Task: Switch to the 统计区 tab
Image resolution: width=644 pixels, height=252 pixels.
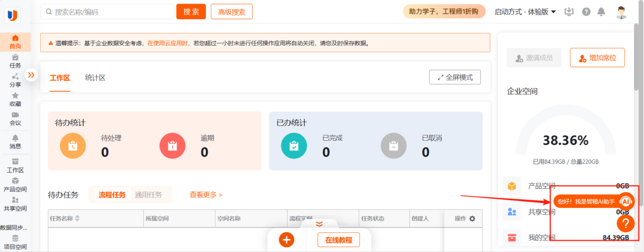Action: pos(95,78)
